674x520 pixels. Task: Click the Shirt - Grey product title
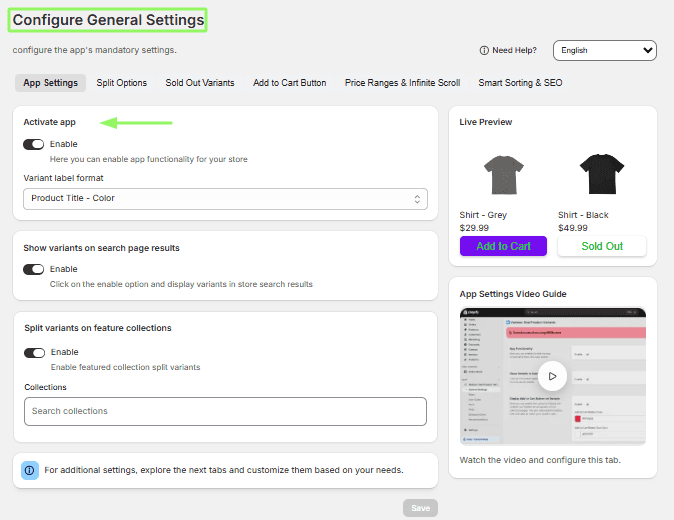click(483, 215)
